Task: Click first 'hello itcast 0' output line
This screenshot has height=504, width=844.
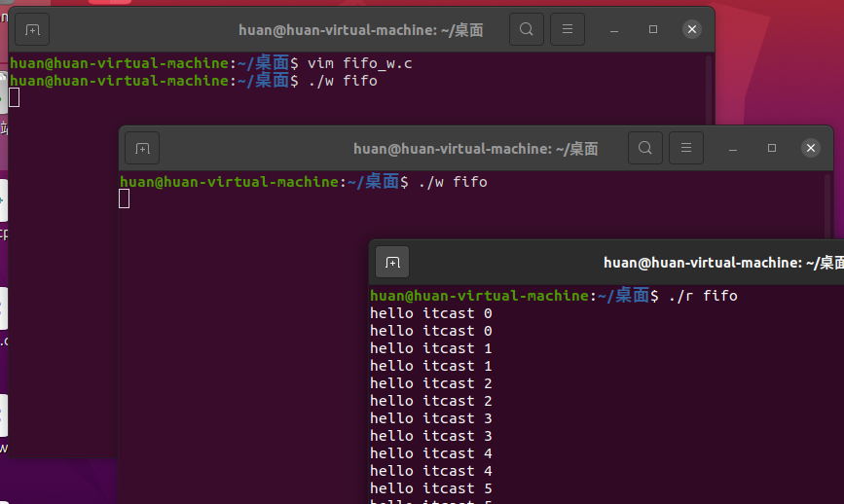Action: [431, 313]
